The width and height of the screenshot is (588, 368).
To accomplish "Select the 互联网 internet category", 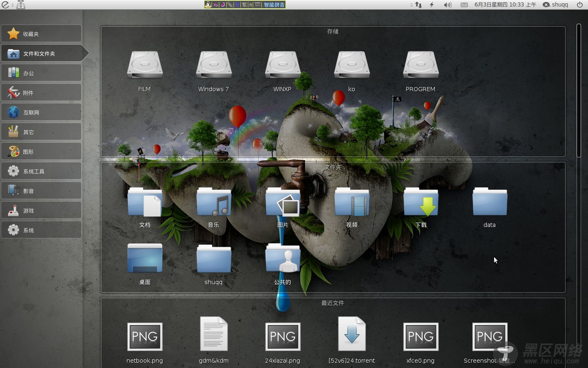I will pos(41,112).
